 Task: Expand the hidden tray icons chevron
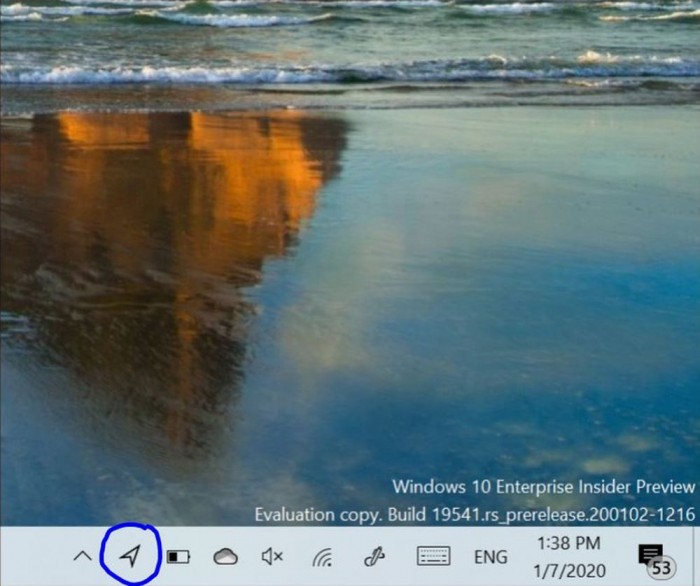pyautogui.click(x=82, y=557)
